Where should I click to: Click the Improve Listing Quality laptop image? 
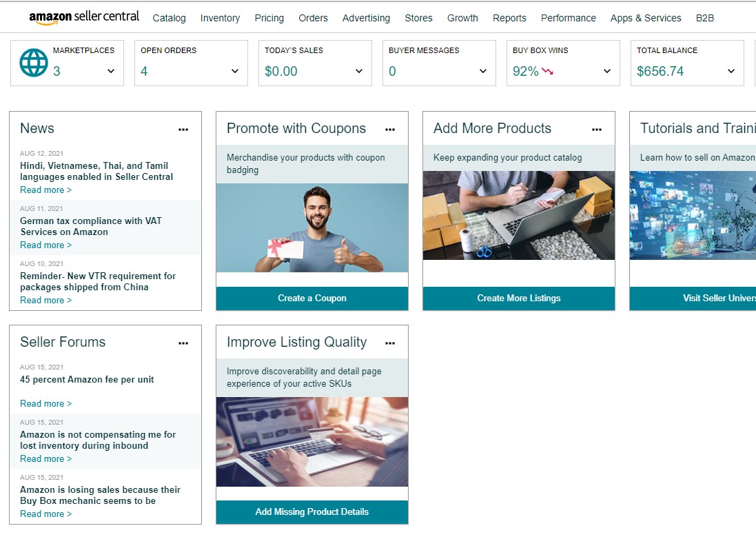click(312, 442)
